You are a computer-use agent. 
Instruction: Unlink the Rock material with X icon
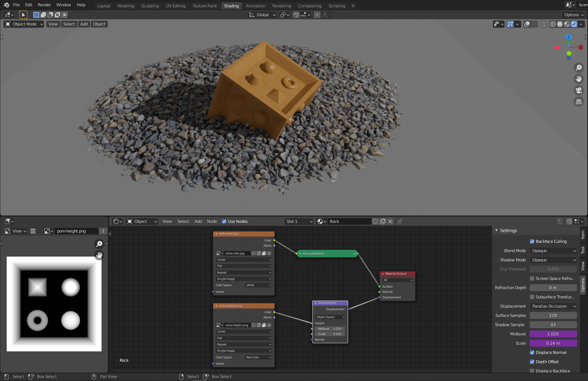coord(390,221)
